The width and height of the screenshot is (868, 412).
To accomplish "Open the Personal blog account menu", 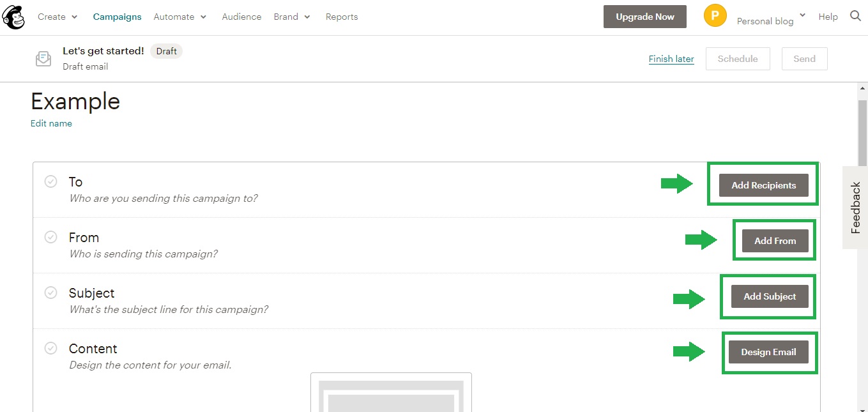I will coord(770,20).
